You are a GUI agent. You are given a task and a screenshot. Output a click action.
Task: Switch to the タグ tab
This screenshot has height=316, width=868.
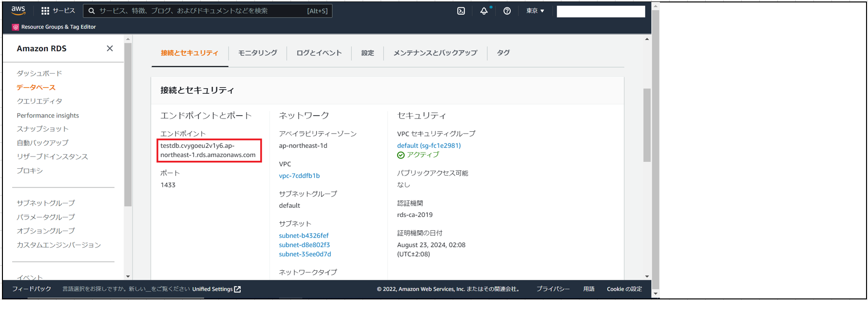point(503,53)
